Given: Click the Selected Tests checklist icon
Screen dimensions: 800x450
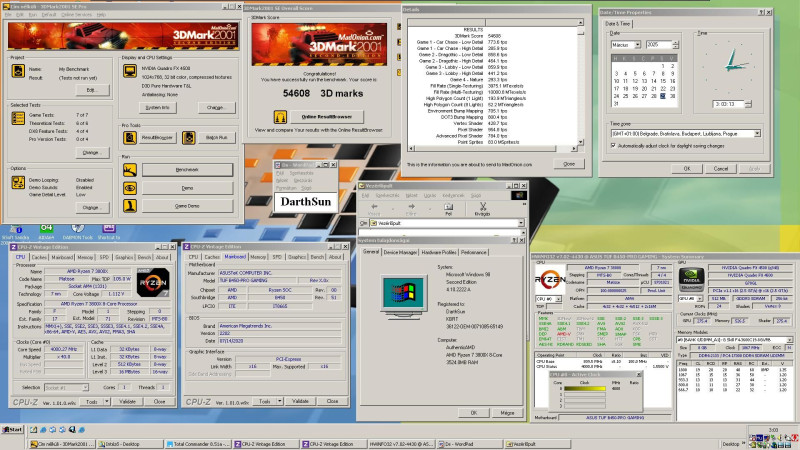Looking at the screenshot, I should [x=18, y=118].
